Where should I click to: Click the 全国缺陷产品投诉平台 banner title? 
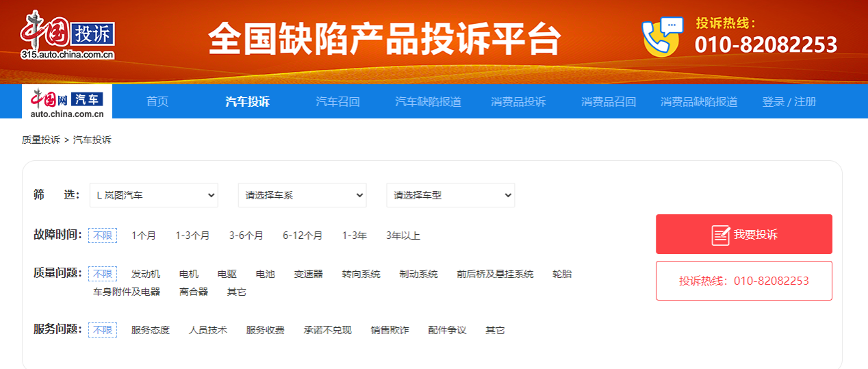[x=385, y=39]
